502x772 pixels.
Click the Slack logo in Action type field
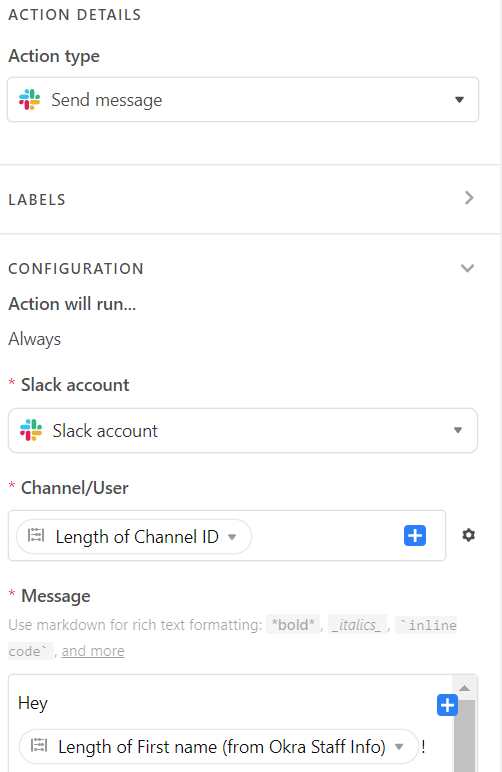tap(30, 99)
